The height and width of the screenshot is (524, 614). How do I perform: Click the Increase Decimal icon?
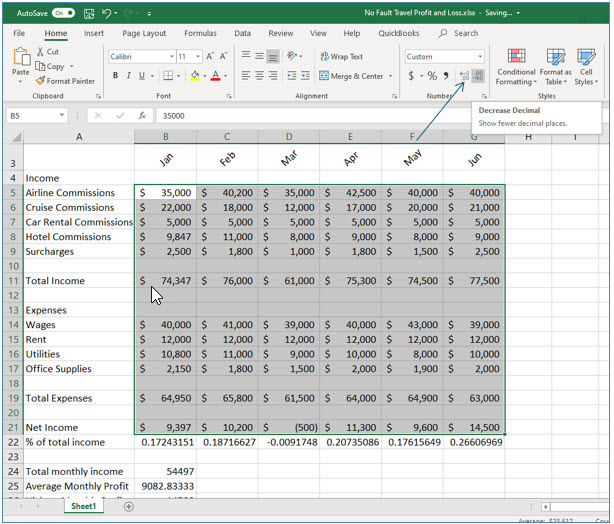tap(464, 76)
